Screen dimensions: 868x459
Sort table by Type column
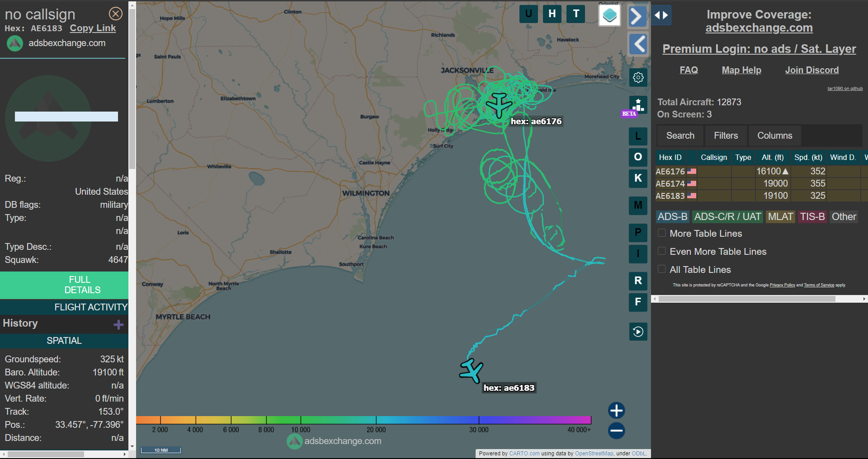coord(743,157)
